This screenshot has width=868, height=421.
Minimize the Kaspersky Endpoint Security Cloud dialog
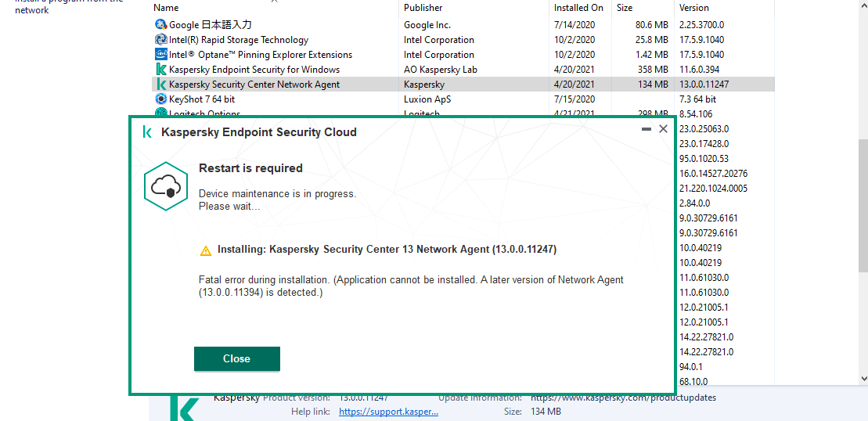pos(646,129)
